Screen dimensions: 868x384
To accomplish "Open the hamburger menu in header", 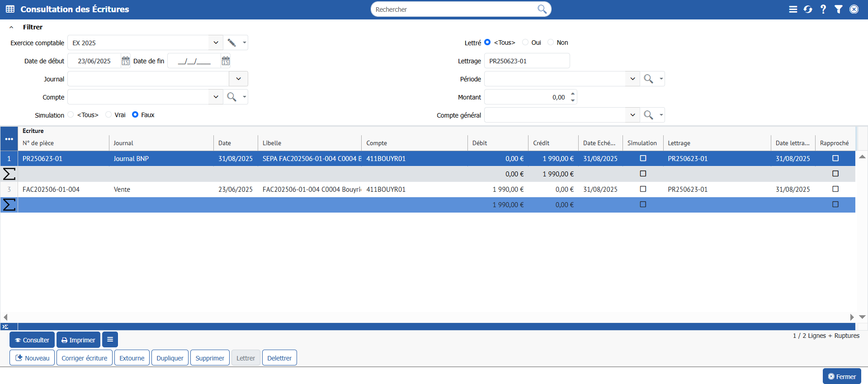I will pyautogui.click(x=793, y=9).
